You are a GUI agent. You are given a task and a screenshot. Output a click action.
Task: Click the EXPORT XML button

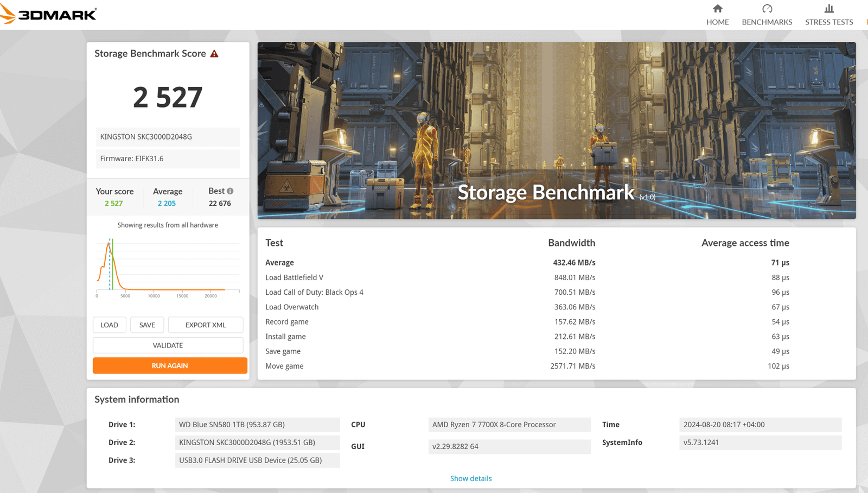coord(205,325)
